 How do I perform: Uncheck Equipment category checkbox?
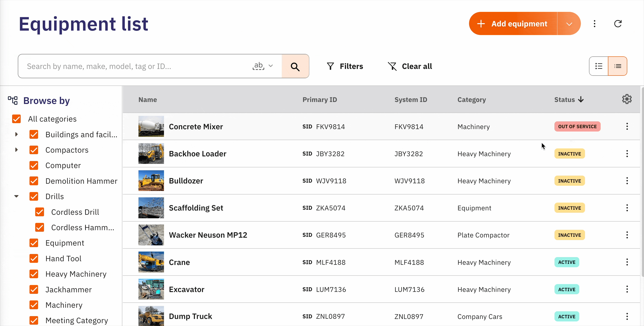34,243
